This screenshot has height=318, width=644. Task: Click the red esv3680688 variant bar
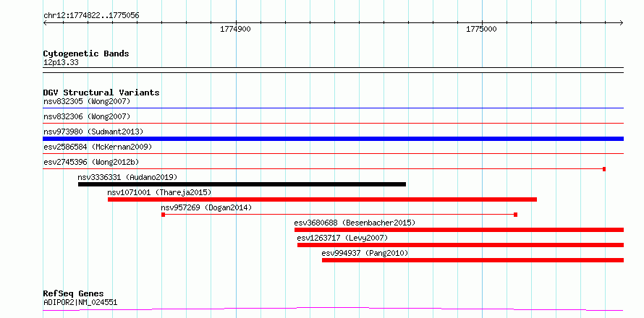(x=459, y=230)
